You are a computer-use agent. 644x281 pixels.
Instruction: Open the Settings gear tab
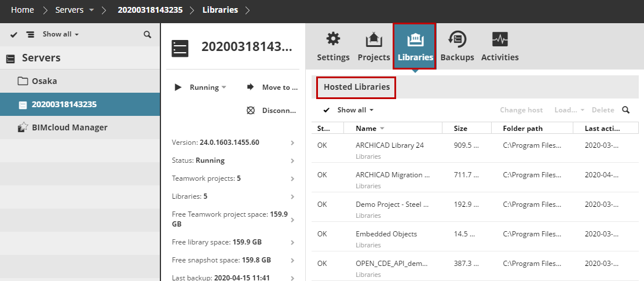(333, 47)
